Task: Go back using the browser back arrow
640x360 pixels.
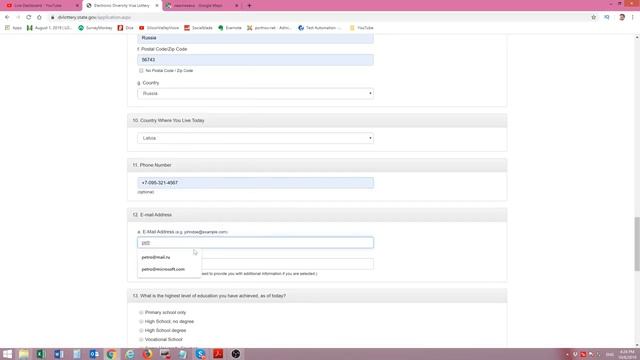Action: click(x=7, y=18)
